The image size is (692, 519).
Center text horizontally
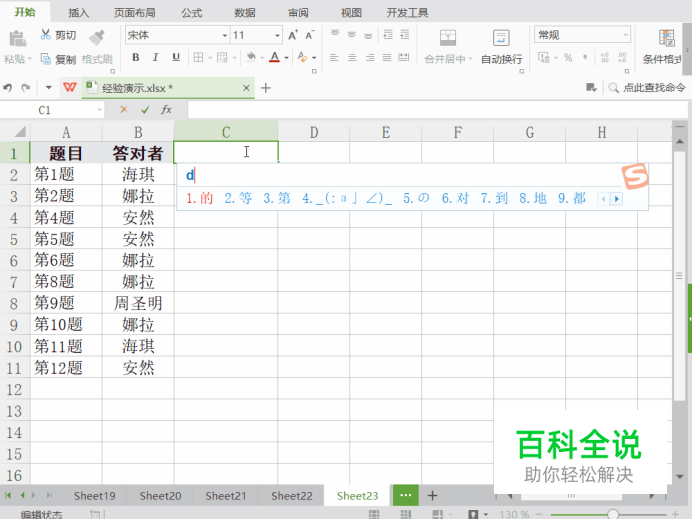point(352,57)
